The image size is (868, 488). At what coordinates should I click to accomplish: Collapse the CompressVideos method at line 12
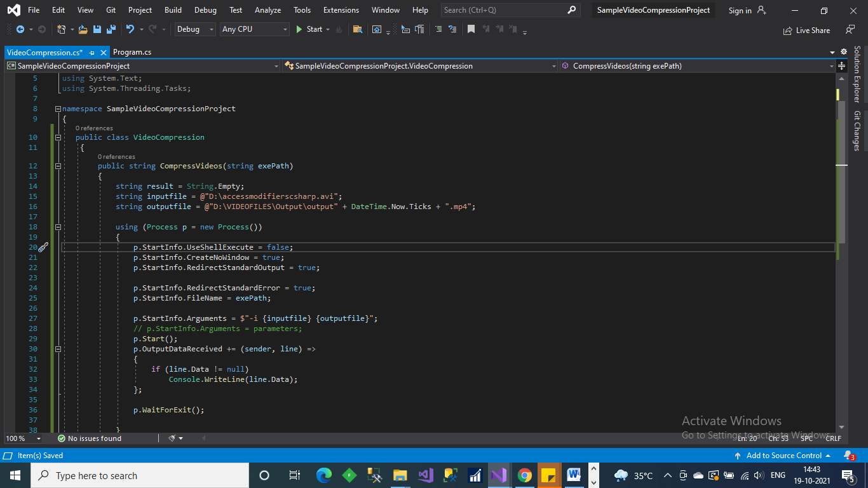tap(58, 166)
